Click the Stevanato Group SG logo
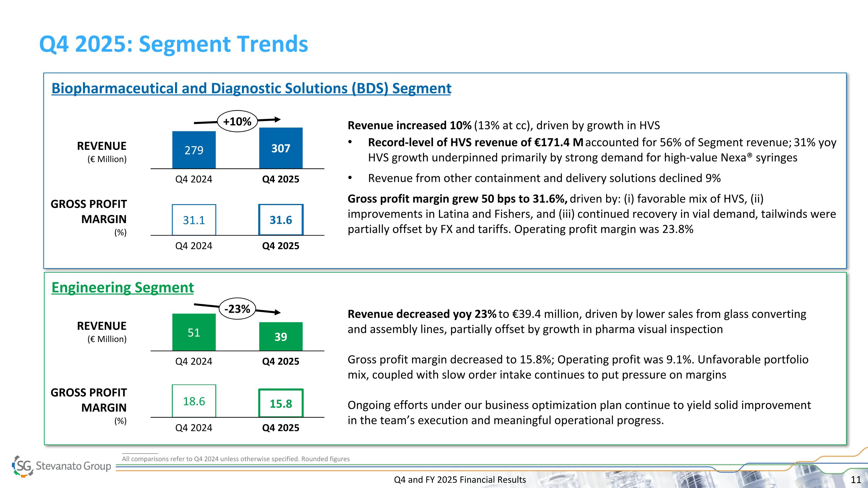 (x=23, y=466)
